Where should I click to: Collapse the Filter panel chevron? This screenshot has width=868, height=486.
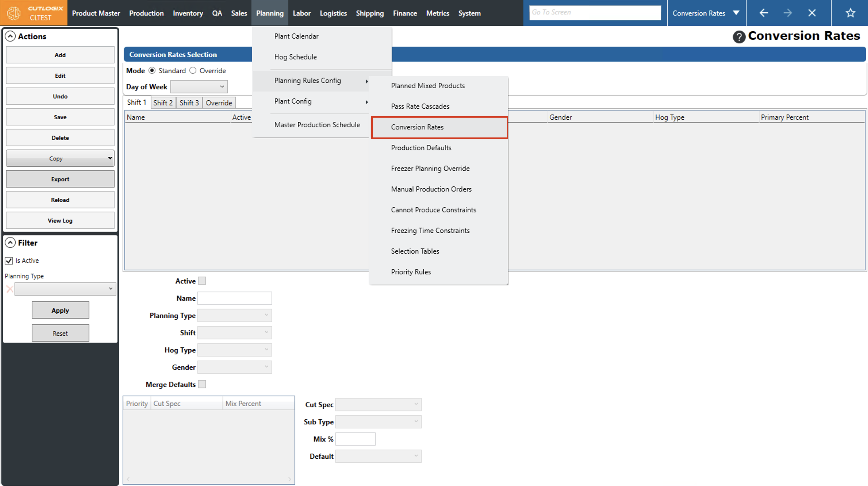point(10,243)
